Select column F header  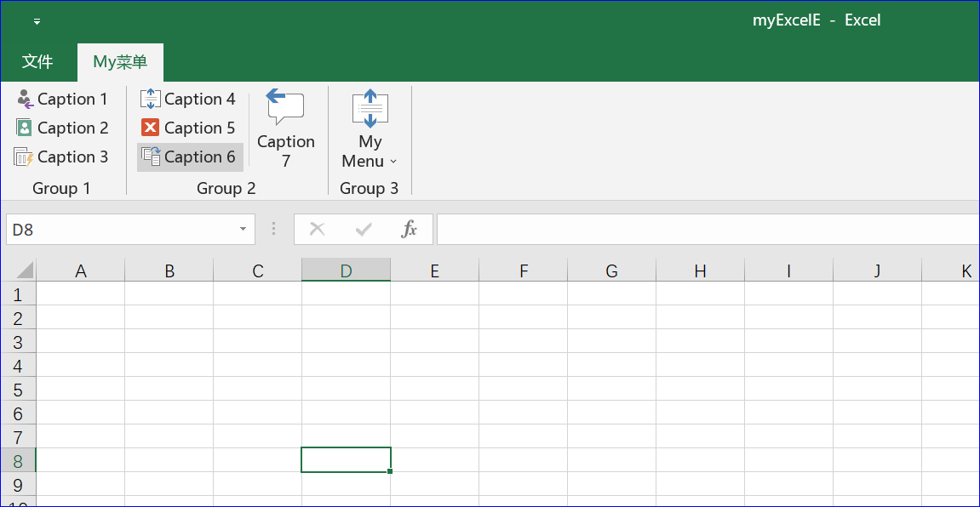[523, 271]
